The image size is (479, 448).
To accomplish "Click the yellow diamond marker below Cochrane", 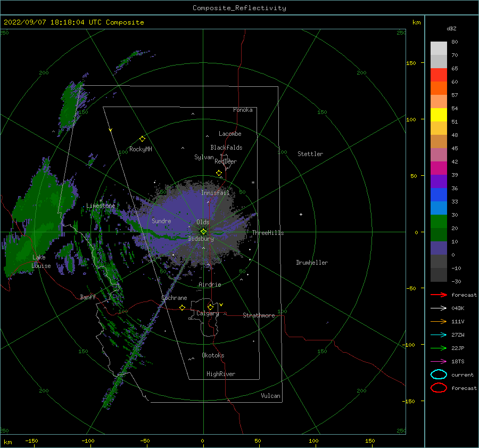I will click(x=183, y=308).
